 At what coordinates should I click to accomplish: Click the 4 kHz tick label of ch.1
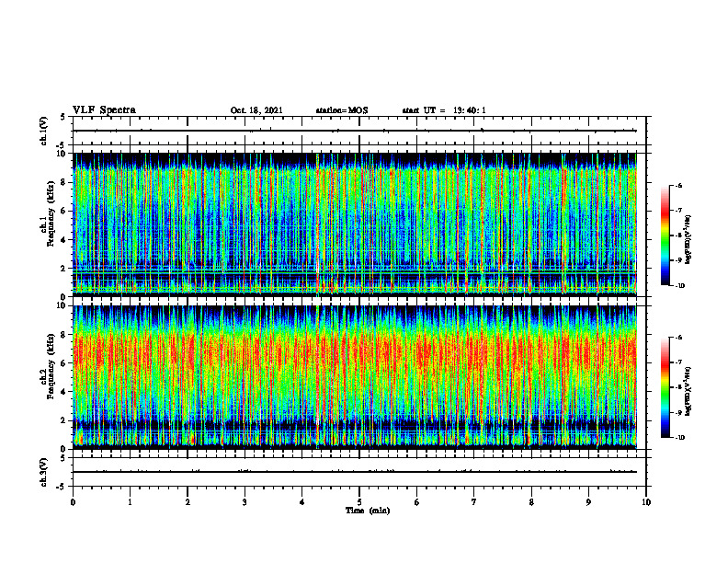[63, 240]
